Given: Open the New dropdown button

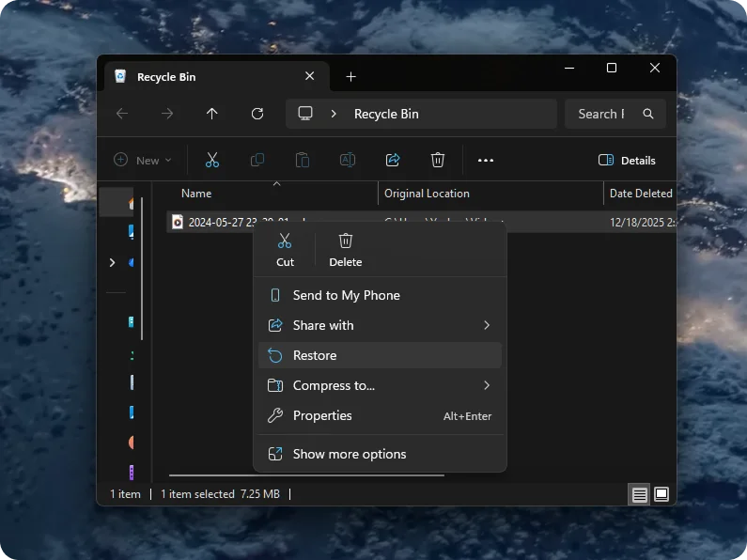Looking at the screenshot, I should pyautogui.click(x=143, y=160).
